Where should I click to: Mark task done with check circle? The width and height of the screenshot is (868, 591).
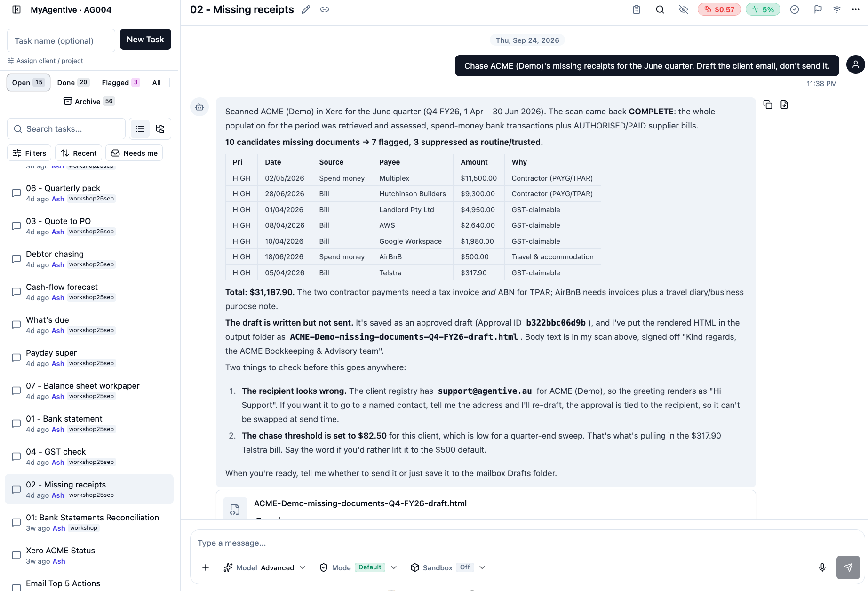tap(795, 9)
